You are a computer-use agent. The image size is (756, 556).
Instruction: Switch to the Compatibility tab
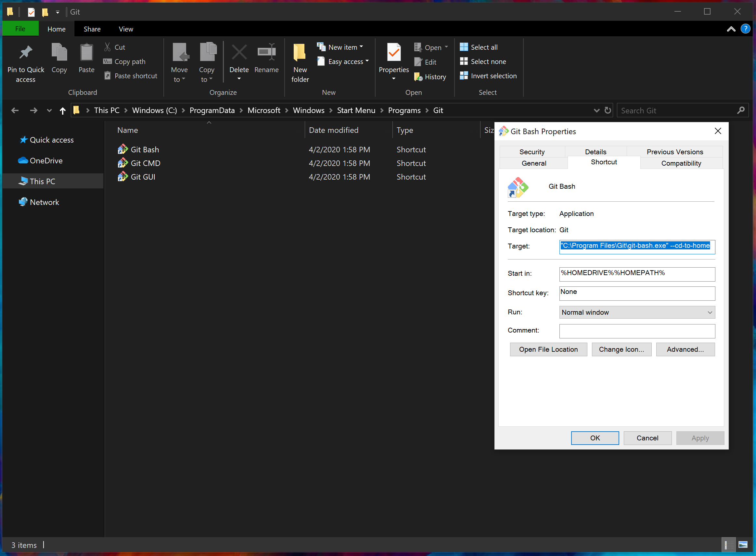[681, 163]
